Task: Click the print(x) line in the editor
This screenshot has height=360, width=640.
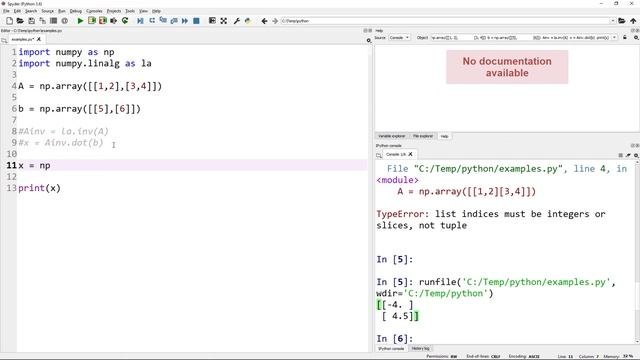Action: (x=40, y=188)
